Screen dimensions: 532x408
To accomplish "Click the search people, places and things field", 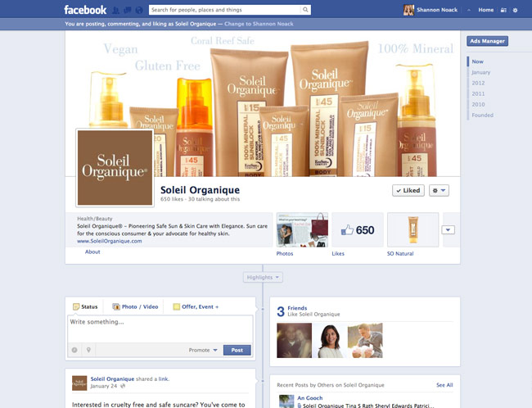I will (224, 10).
